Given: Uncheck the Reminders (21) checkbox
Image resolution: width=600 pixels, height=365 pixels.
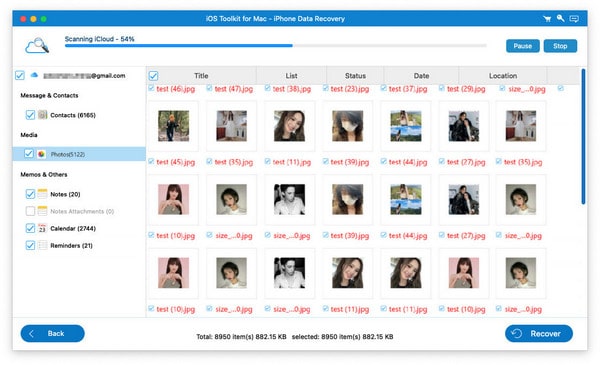Looking at the screenshot, I should click(x=30, y=245).
